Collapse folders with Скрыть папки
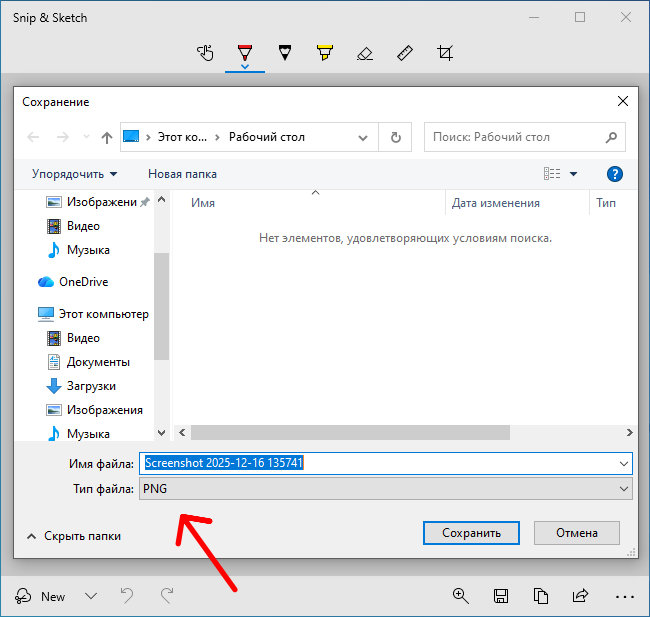The height and width of the screenshot is (617, 650). click(x=74, y=536)
